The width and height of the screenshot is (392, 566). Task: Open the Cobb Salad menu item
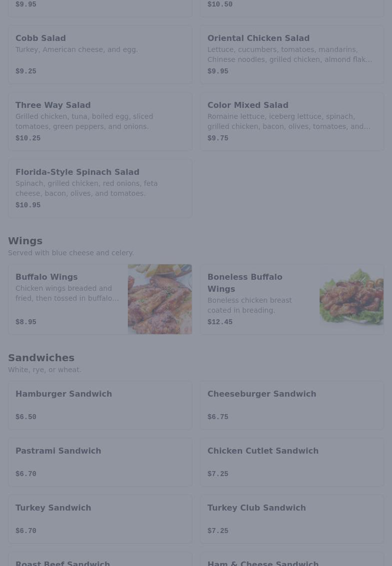pos(100,54)
